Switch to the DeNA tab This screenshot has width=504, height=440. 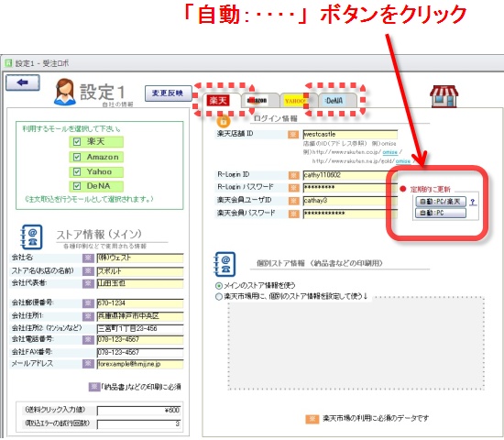pos(336,101)
